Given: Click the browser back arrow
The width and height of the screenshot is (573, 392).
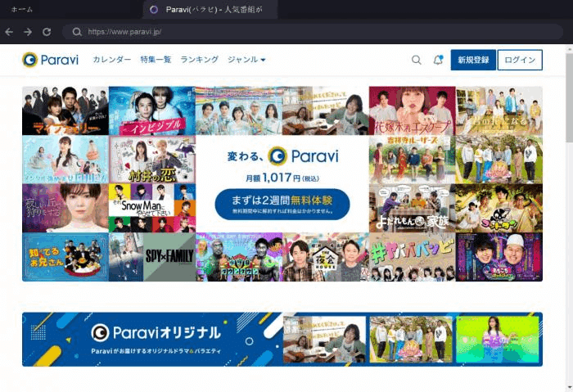Looking at the screenshot, I should pos(9,32).
